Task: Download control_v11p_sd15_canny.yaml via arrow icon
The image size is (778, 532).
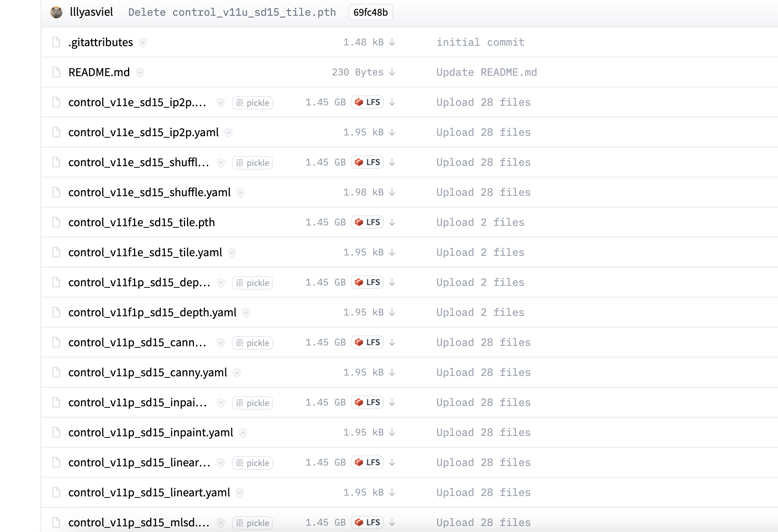Action: [x=392, y=373]
